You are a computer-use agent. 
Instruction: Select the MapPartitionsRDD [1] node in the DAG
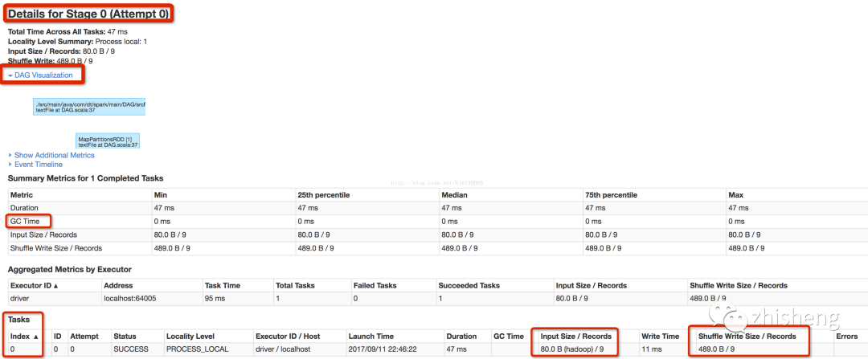[108, 141]
